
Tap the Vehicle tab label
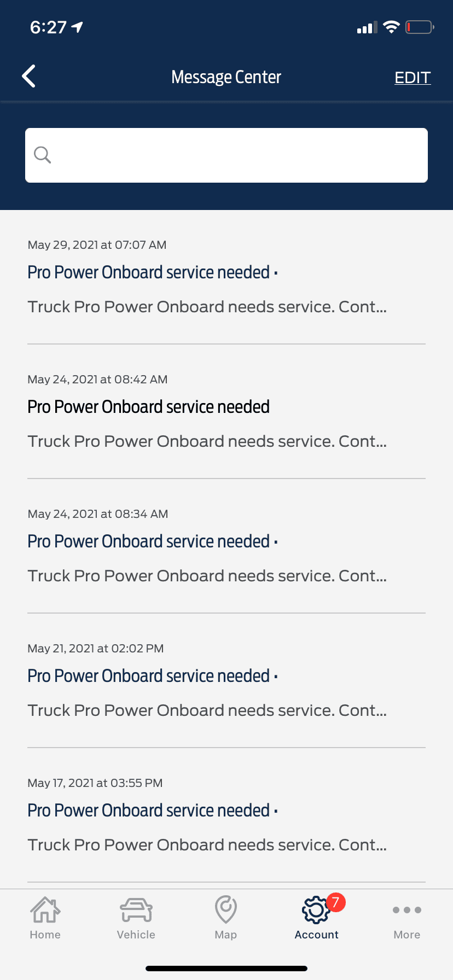(x=136, y=935)
